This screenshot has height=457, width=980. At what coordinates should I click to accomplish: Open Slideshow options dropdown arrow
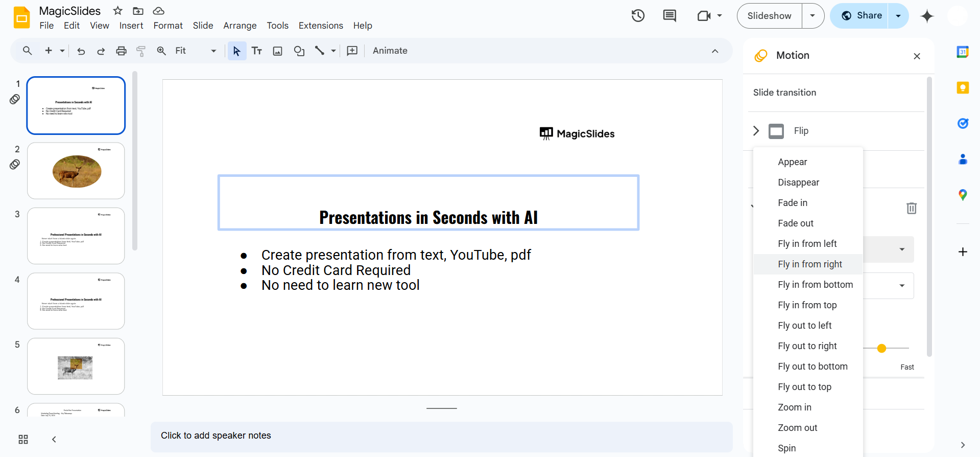pos(812,16)
